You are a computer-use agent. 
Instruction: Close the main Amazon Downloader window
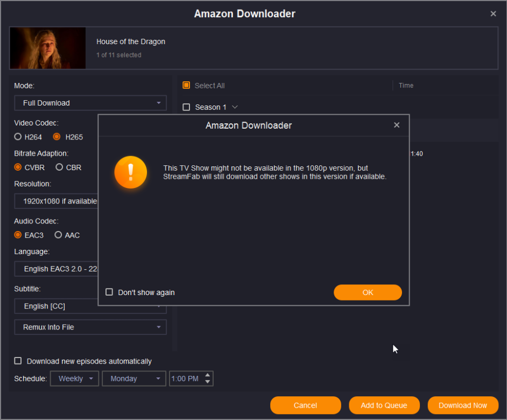(x=493, y=14)
